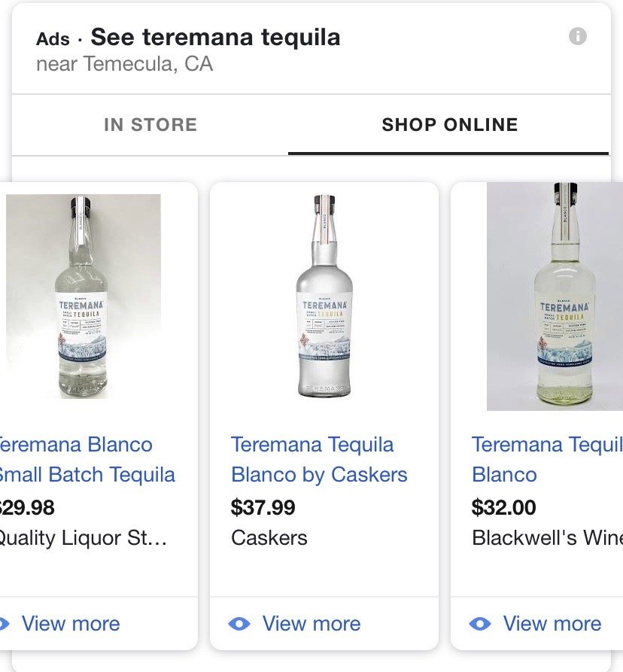Switch to the IN STORE tab
The height and width of the screenshot is (672, 623).
150,125
